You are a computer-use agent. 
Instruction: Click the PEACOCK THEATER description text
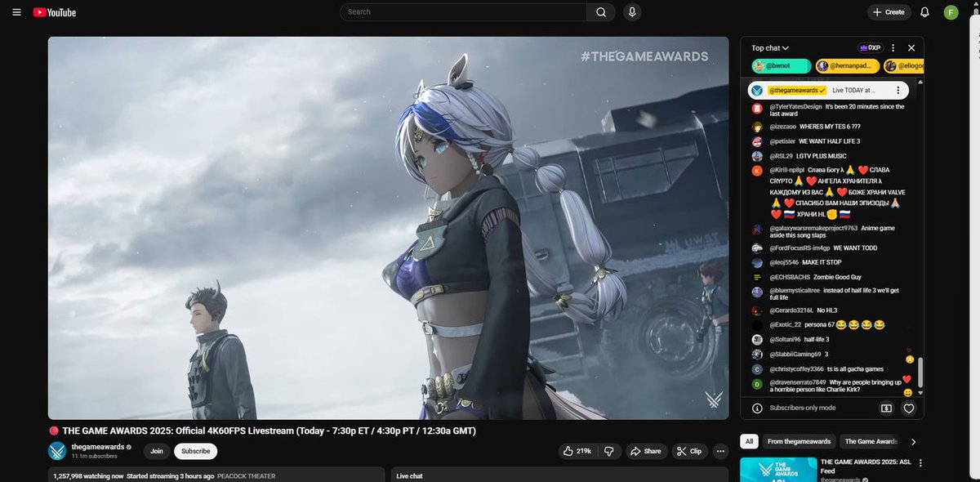coord(246,476)
